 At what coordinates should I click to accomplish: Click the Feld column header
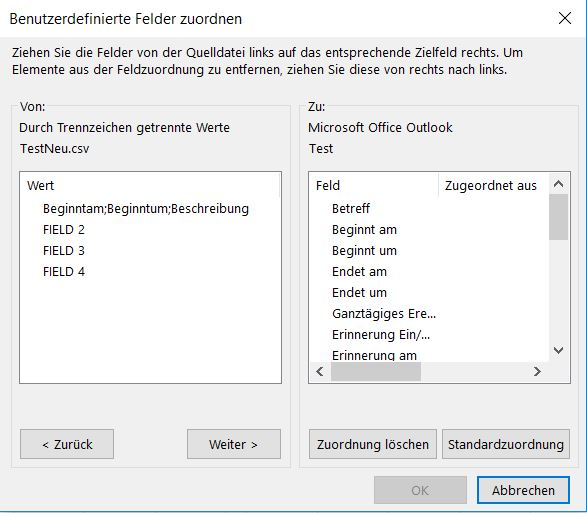tap(373, 185)
